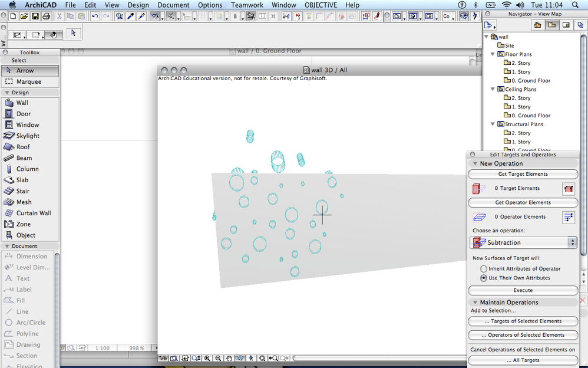Click the zoom in icon in 3D window

(x=207, y=358)
